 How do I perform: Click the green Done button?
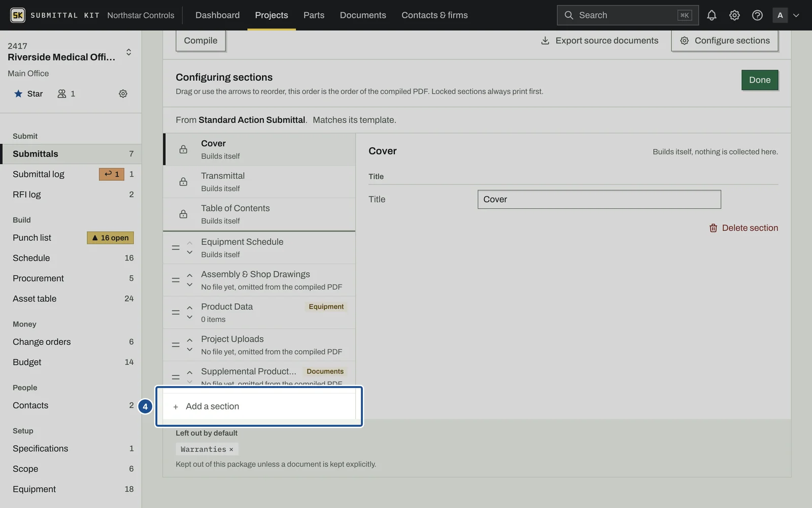(760, 80)
